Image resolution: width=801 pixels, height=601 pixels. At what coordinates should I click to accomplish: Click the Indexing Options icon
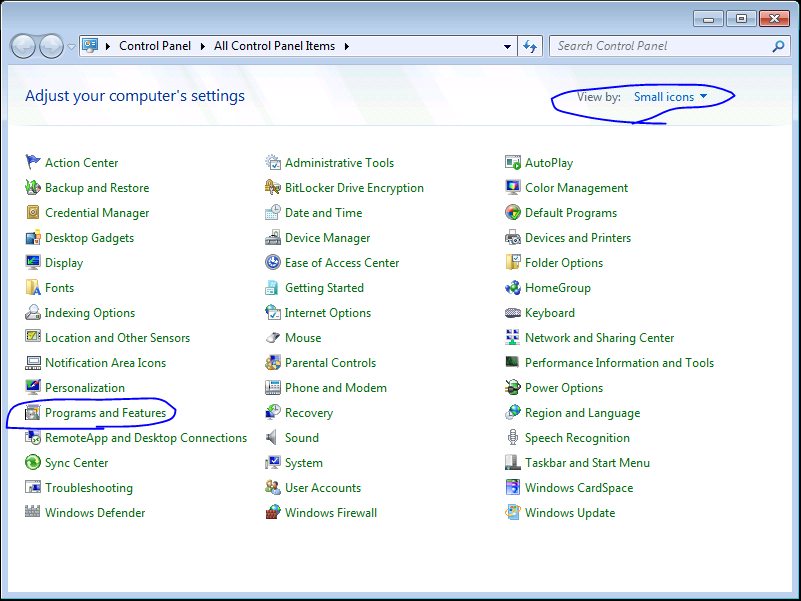point(33,312)
